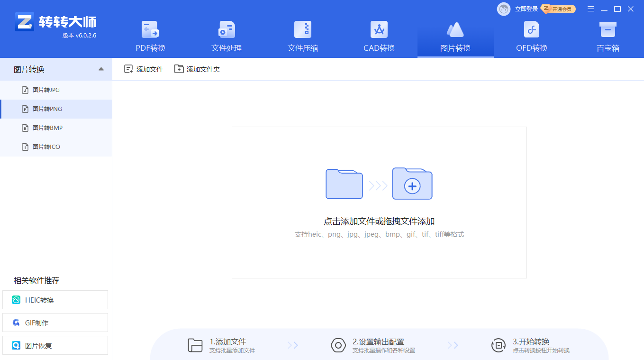Viewport: 644px width, 360px height.
Task: Open the 文件压缩 compression module
Action: click(302, 36)
